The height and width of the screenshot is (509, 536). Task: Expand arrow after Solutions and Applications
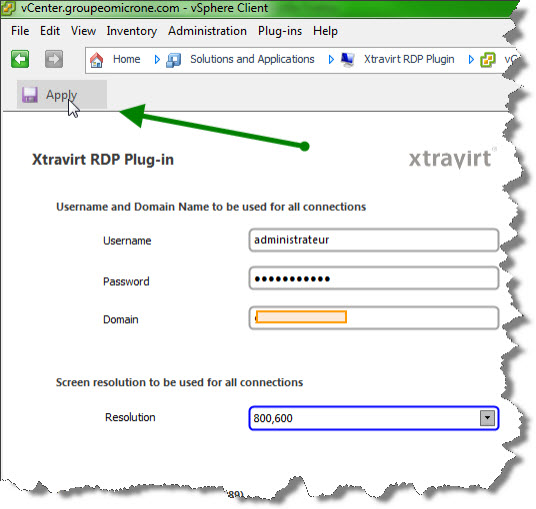pyautogui.click(x=331, y=60)
